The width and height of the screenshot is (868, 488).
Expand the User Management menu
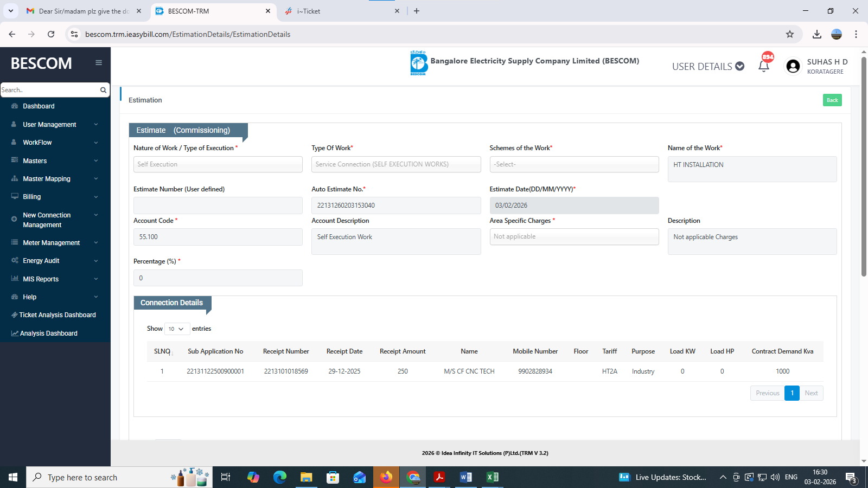55,125
